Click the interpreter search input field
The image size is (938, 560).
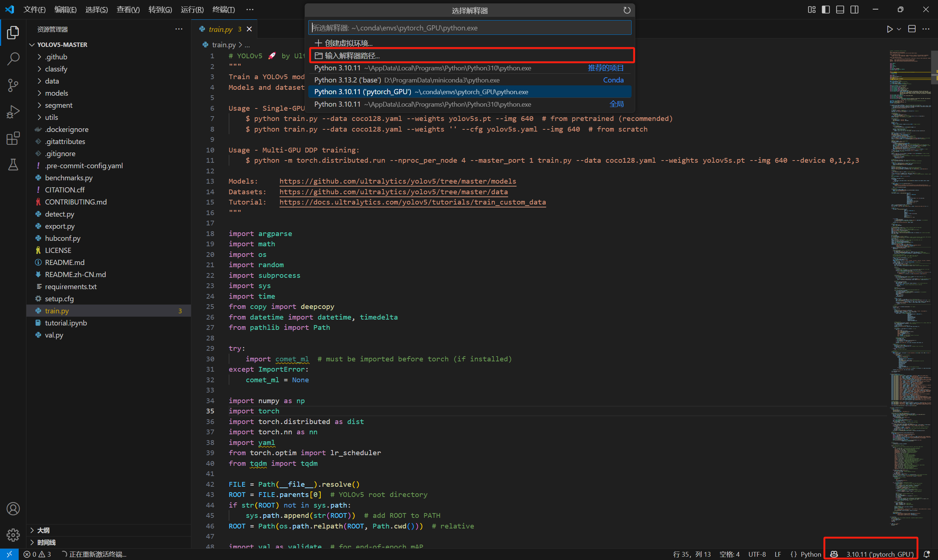470,28
